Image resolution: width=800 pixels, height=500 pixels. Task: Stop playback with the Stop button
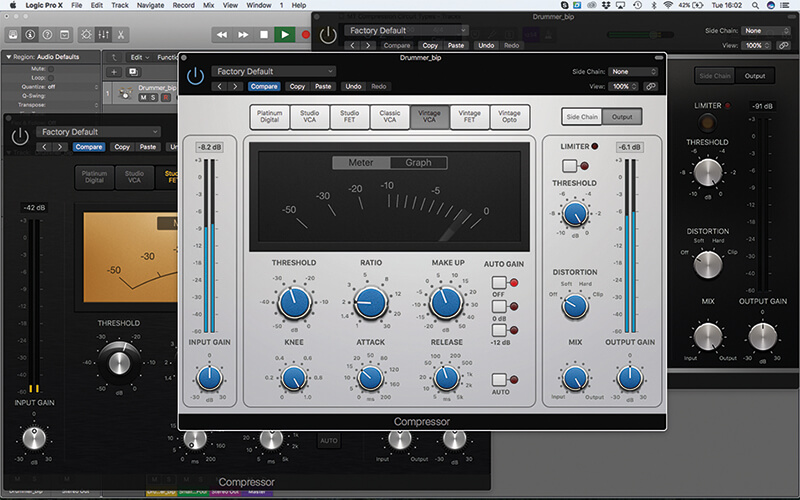click(x=264, y=35)
